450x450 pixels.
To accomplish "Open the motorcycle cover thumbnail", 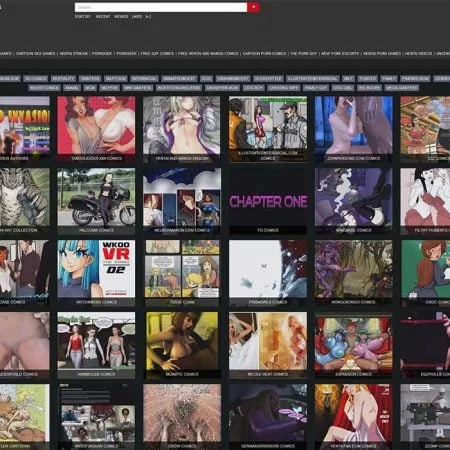I will (96, 201).
